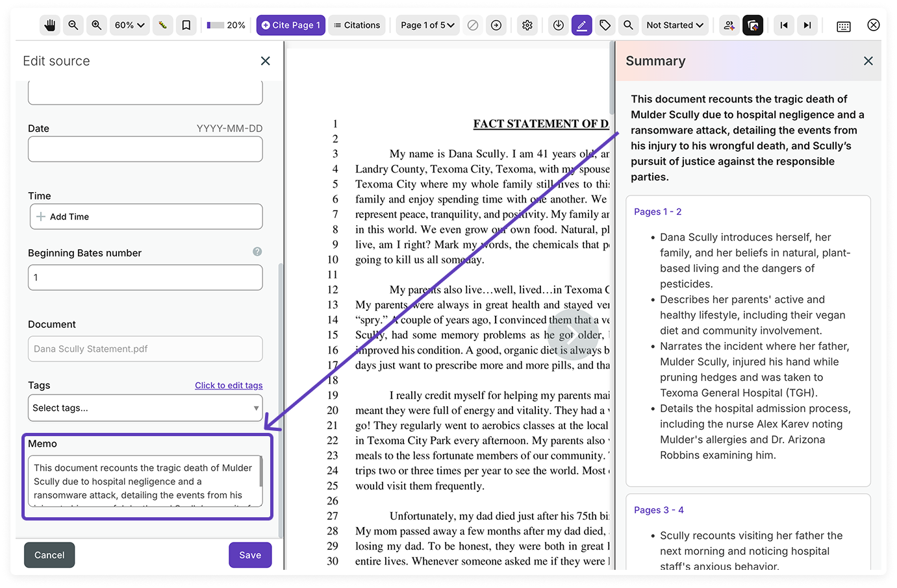897x588 pixels.
Task: Open the download options
Action: pos(558,25)
